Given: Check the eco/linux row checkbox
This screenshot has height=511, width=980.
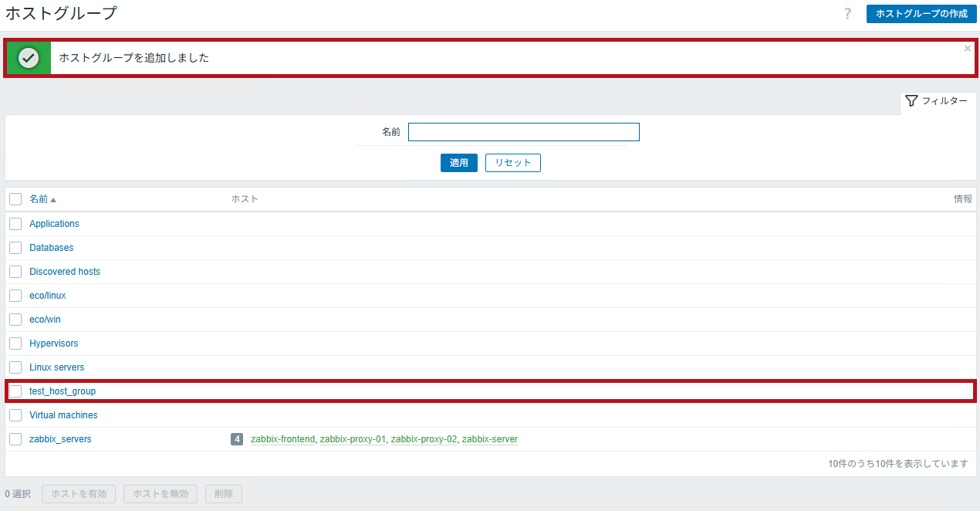Looking at the screenshot, I should [x=15, y=296].
